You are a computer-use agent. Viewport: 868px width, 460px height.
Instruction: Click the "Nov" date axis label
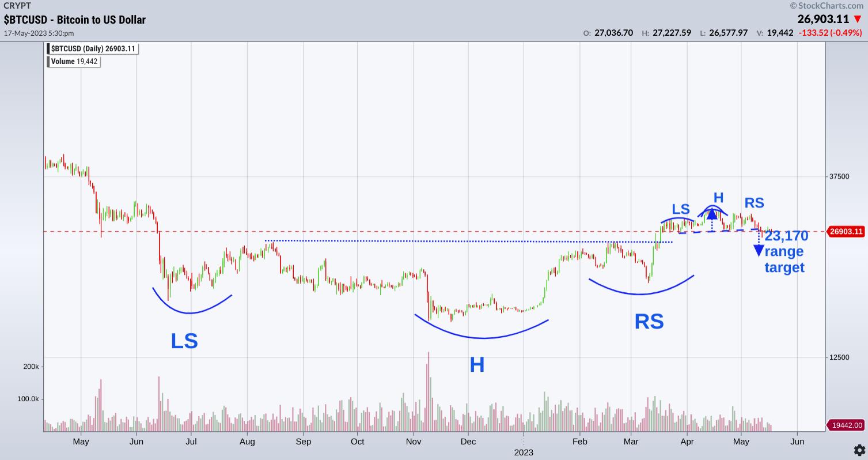(x=414, y=442)
